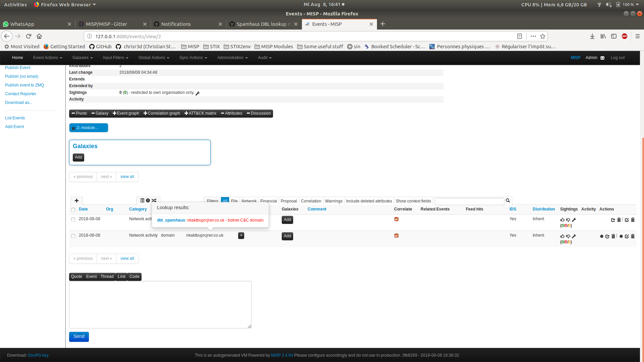This screenshot has width=644, height=362.
Task: Expand the Administration menu
Action: [x=232, y=58]
